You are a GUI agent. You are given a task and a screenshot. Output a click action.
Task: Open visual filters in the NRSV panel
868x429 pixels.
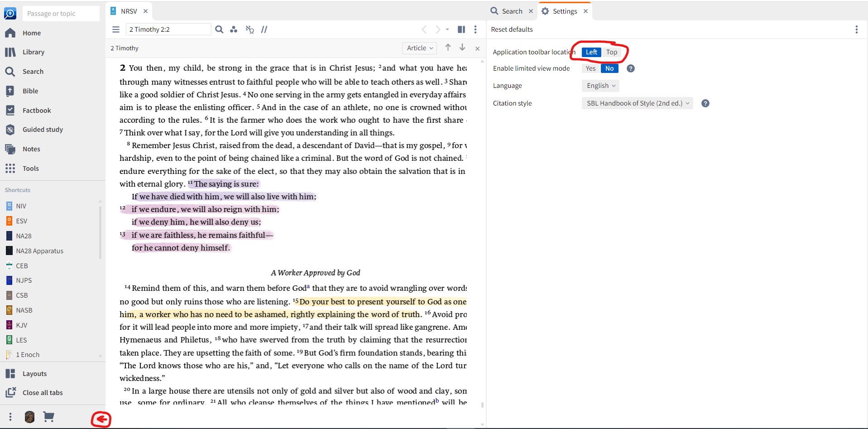(x=234, y=29)
